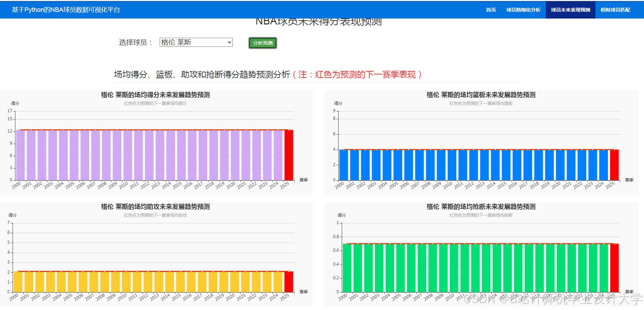Click the green 2000 bar in the steals chart

coord(347,268)
